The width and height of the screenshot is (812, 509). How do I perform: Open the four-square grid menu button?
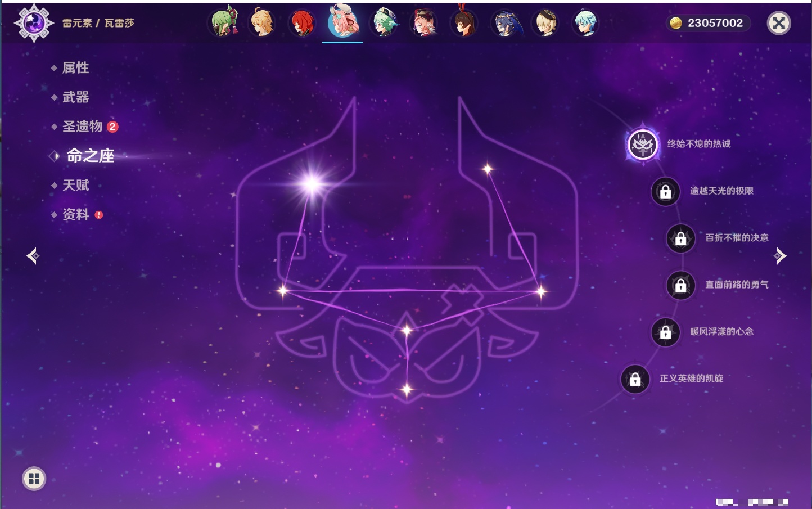click(34, 479)
